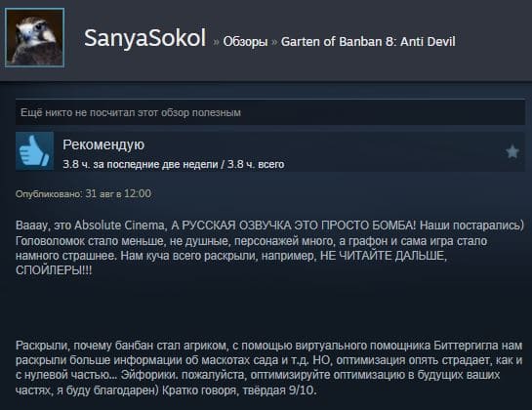Viewport: 532px width, 410px height.
Task: Open the Обзоры breadcrumb link
Action: point(245,42)
